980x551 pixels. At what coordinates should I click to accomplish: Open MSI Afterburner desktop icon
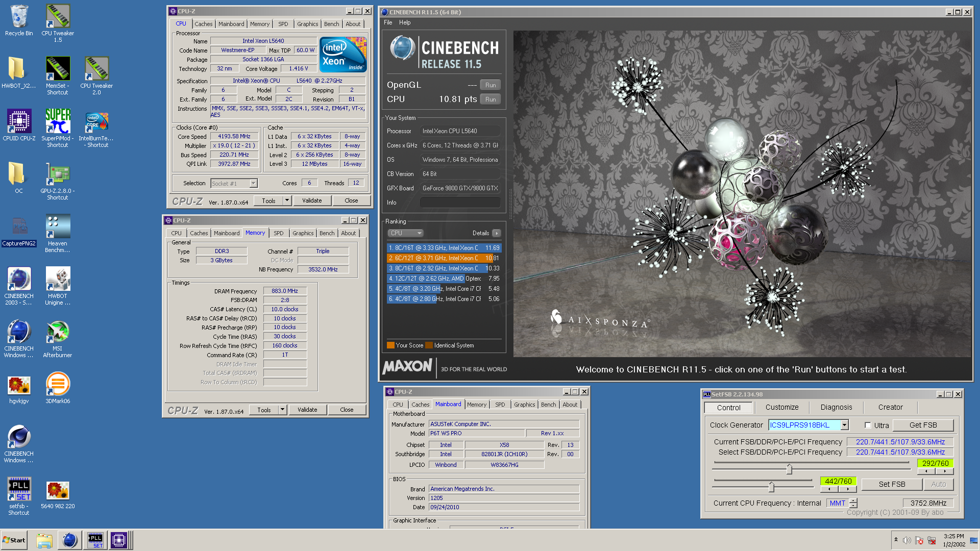(x=58, y=339)
